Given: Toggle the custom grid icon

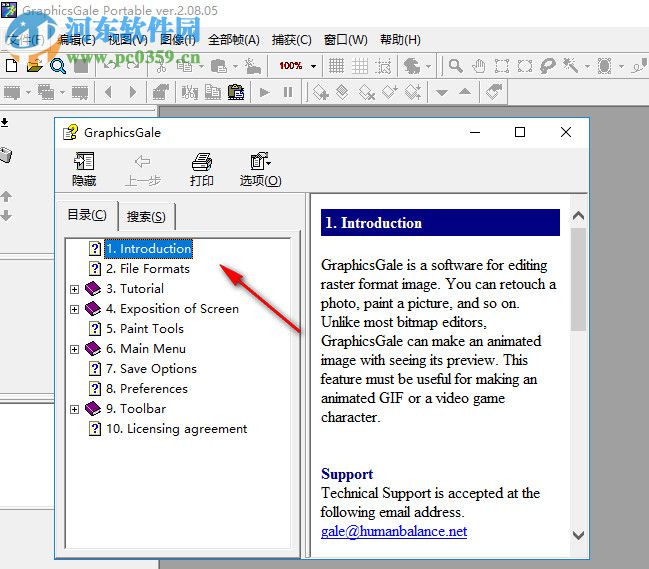Looking at the screenshot, I should 360,65.
